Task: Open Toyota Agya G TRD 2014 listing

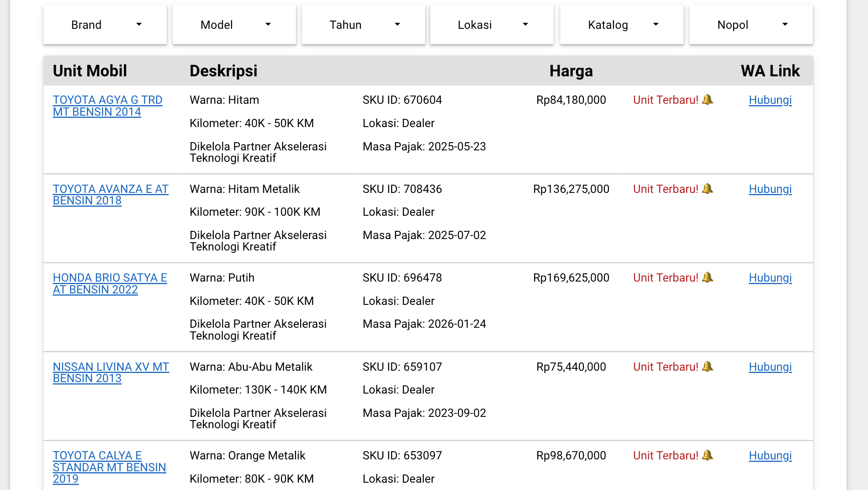Action: [107, 106]
